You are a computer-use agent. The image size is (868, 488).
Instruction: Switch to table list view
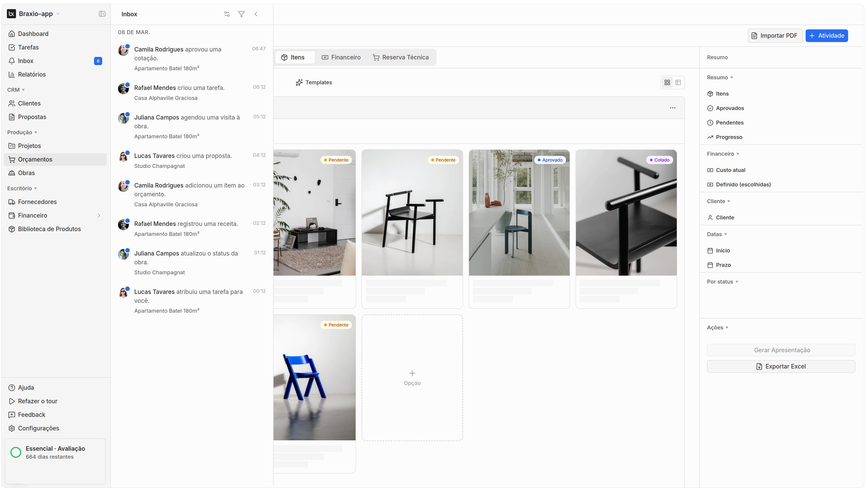click(x=678, y=82)
